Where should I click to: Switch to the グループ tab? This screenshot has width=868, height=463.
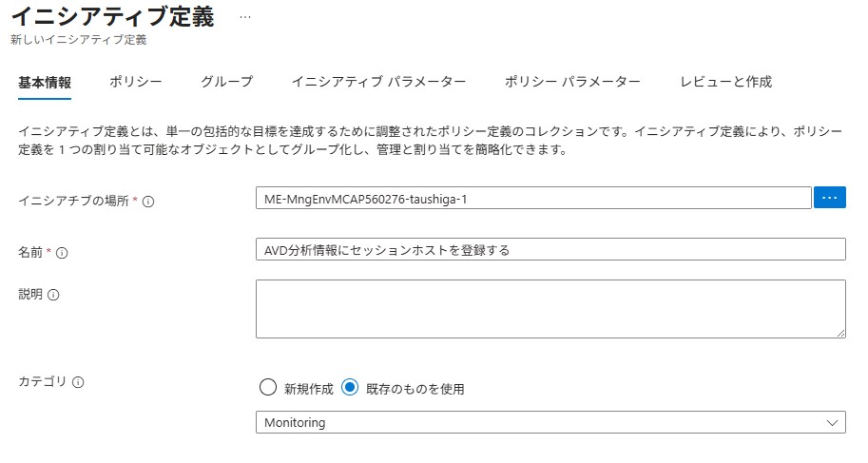click(x=227, y=82)
